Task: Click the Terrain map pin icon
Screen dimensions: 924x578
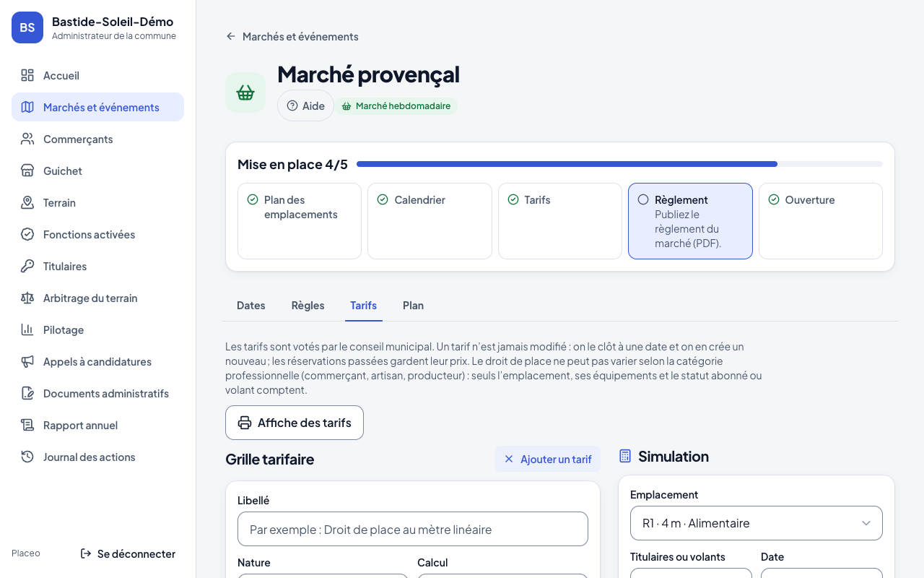Action: pyautogui.click(x=27, y=202)
